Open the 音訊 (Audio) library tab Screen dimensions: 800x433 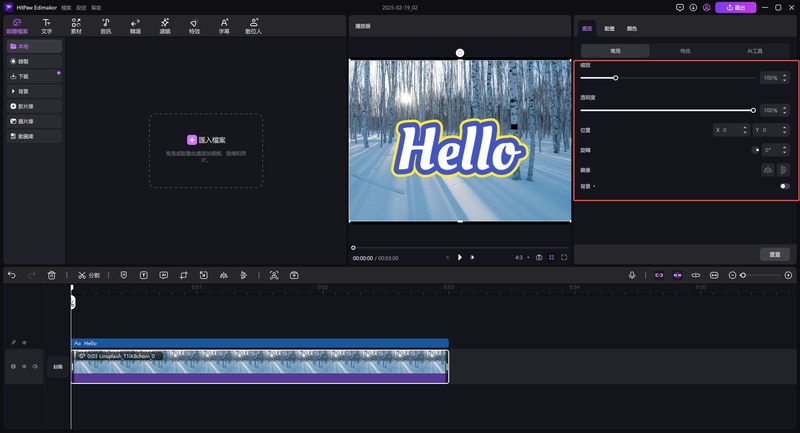pos(106,26)
